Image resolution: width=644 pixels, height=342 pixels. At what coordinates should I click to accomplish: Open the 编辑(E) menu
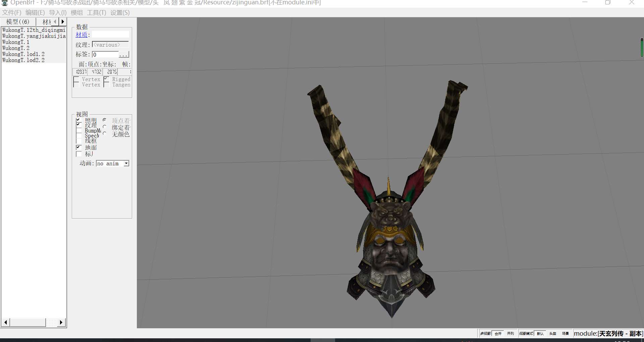35,13
